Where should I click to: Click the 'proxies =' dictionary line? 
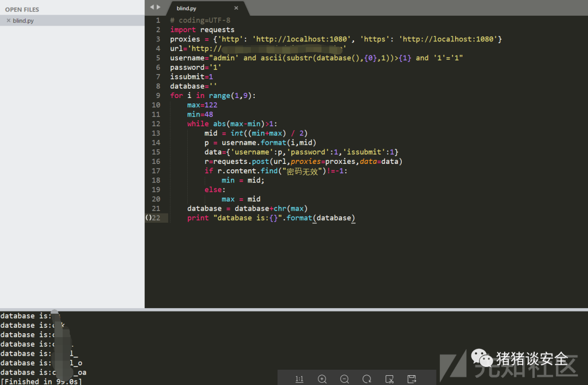[335, 39]
